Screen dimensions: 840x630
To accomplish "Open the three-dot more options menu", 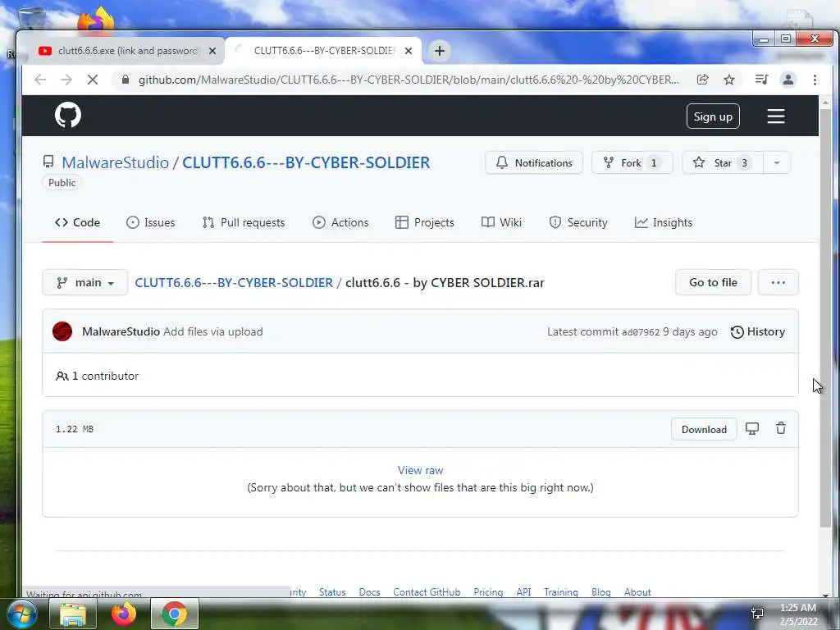I will 778,282.
